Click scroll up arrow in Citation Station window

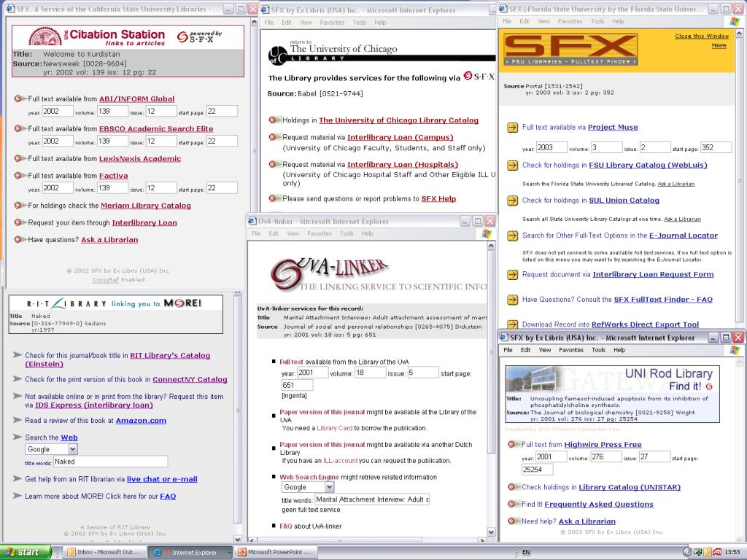(x=255, y=23)
